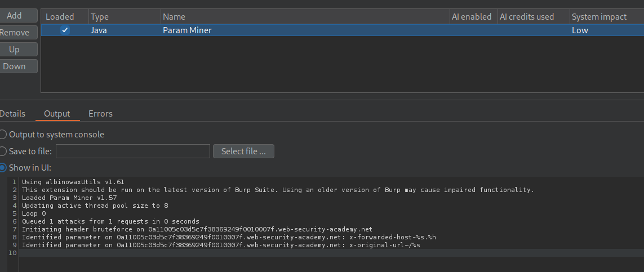The height and width of the screenshot is (272, 644).
Task: Open the Output tab
Action: point(57,114)
